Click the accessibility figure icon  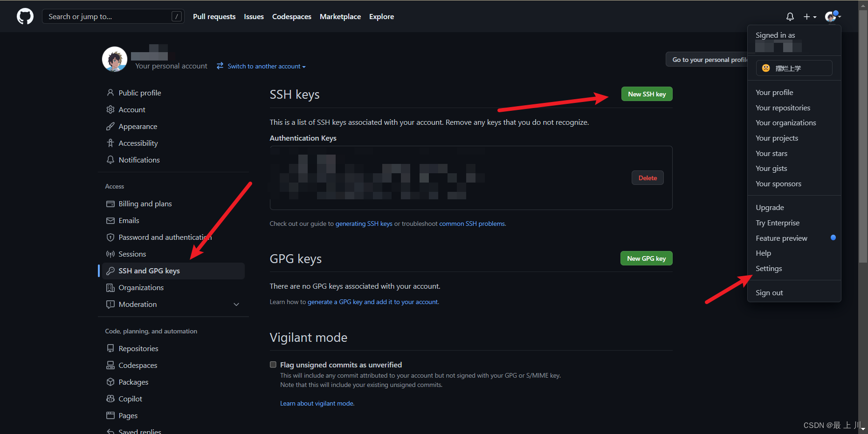(x=110, y=143)
